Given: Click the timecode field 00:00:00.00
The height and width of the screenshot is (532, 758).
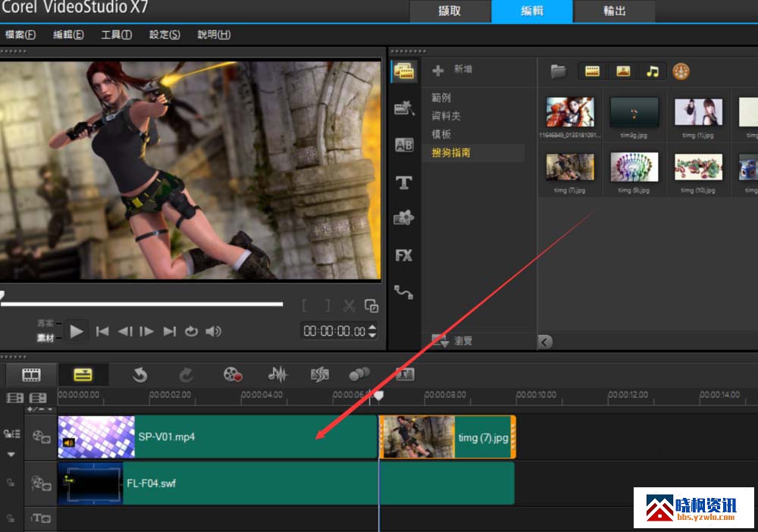Looking at the screenshot, I should coord(334,331).
